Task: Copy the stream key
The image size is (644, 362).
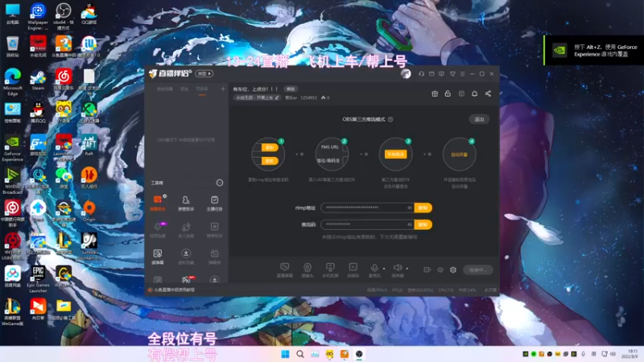Action: point(423,224)
